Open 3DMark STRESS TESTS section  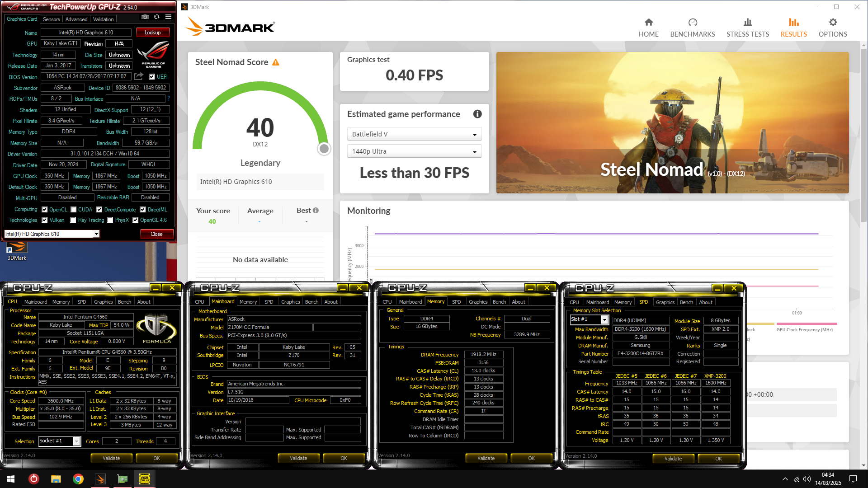(748, 28)
